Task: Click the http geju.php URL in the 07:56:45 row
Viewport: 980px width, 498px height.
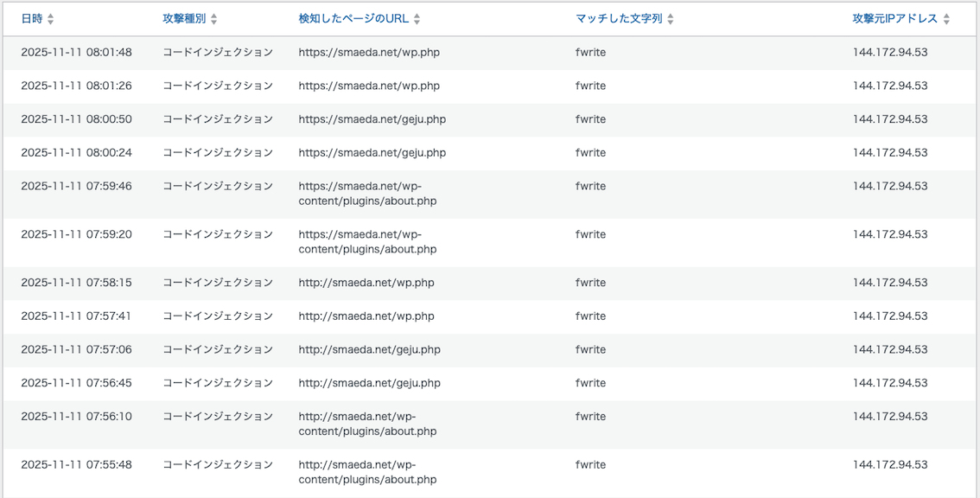Action: coord(369,383)
